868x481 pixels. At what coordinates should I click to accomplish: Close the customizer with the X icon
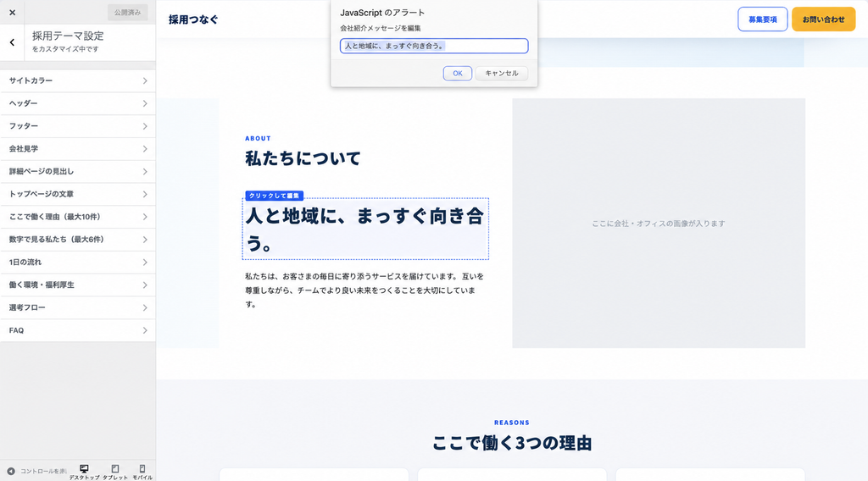(x=12, y=12)
